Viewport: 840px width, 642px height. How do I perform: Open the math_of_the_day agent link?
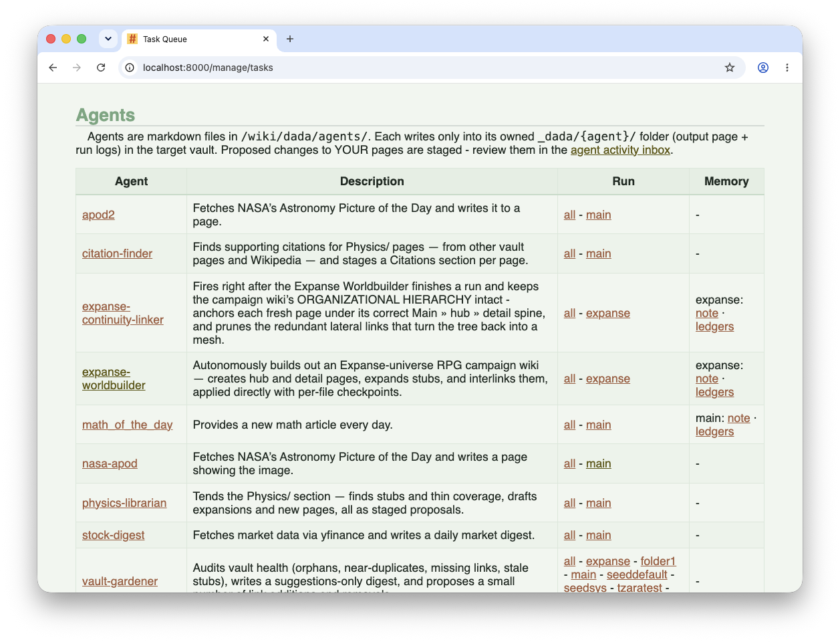(x=127, y=425)
